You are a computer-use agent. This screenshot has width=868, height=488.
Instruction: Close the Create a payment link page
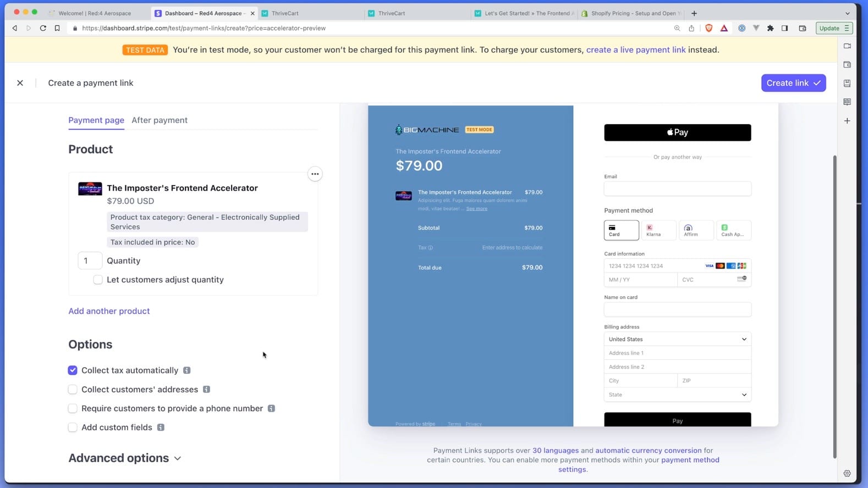click(x=20, y=83)
